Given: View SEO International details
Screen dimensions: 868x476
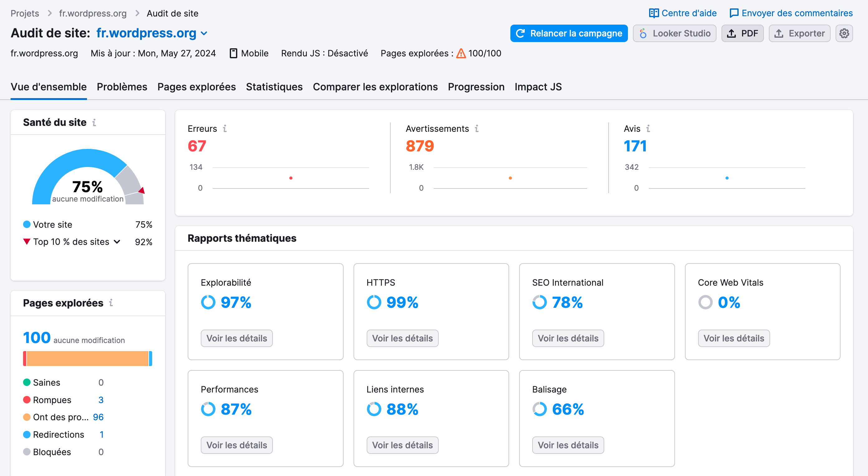Looking at the screenshot, I should tap(568, 338).
